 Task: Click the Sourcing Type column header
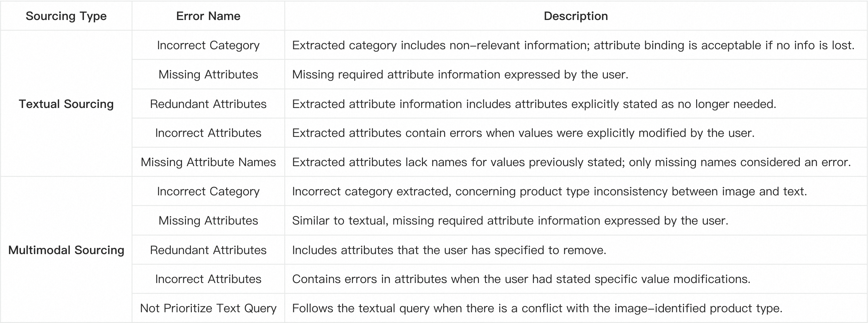pyautogui.click(x=66, y=16)
